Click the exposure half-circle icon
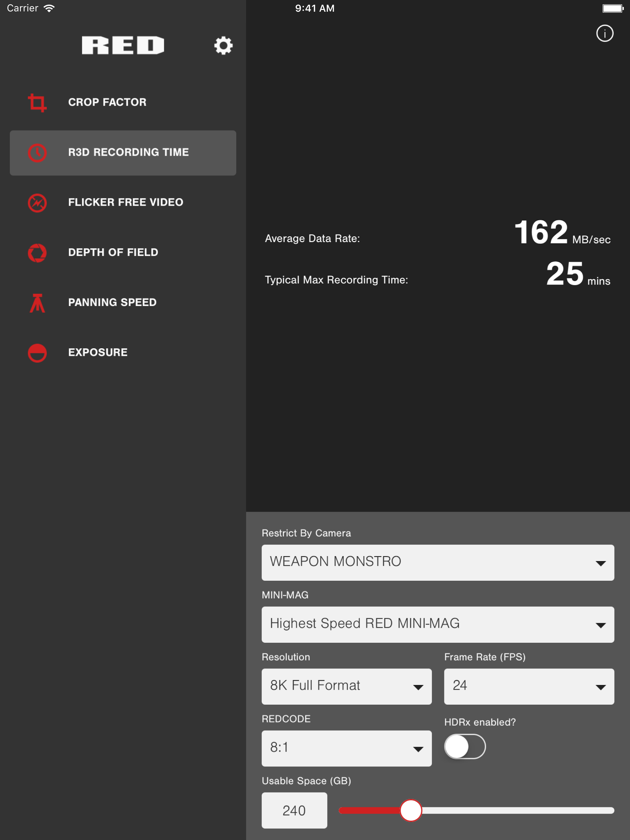Screen dimensions: 630x840 coord(37,353)
